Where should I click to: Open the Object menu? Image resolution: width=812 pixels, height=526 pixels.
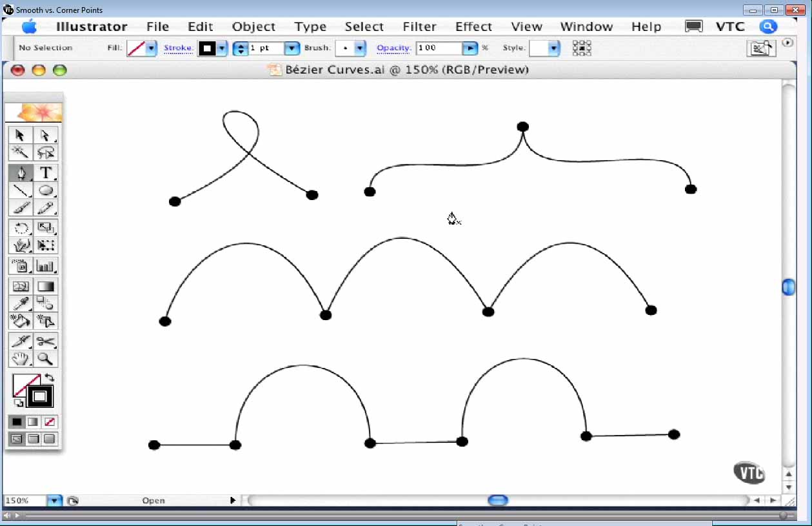pyautogui.click(x=254, y=26)
